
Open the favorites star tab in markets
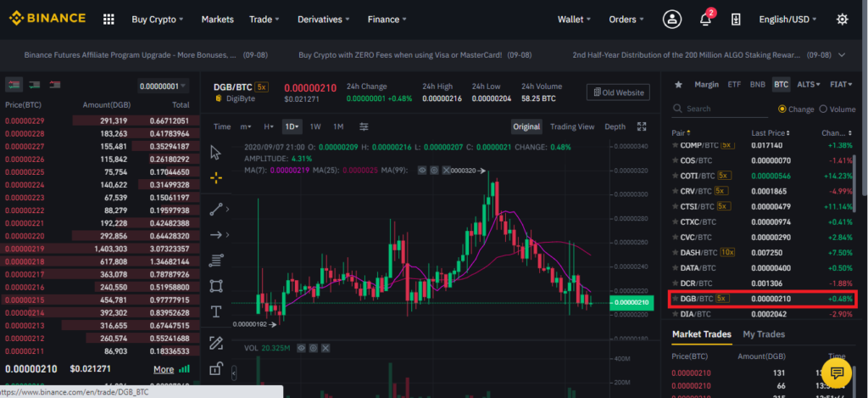click(678, 85)
